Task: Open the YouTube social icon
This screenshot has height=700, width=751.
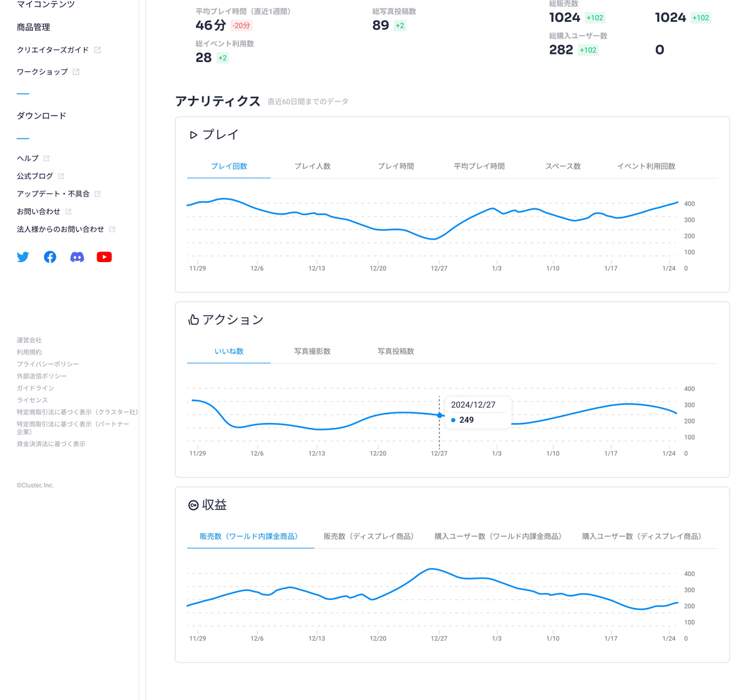Action: [x=105, y=257]
